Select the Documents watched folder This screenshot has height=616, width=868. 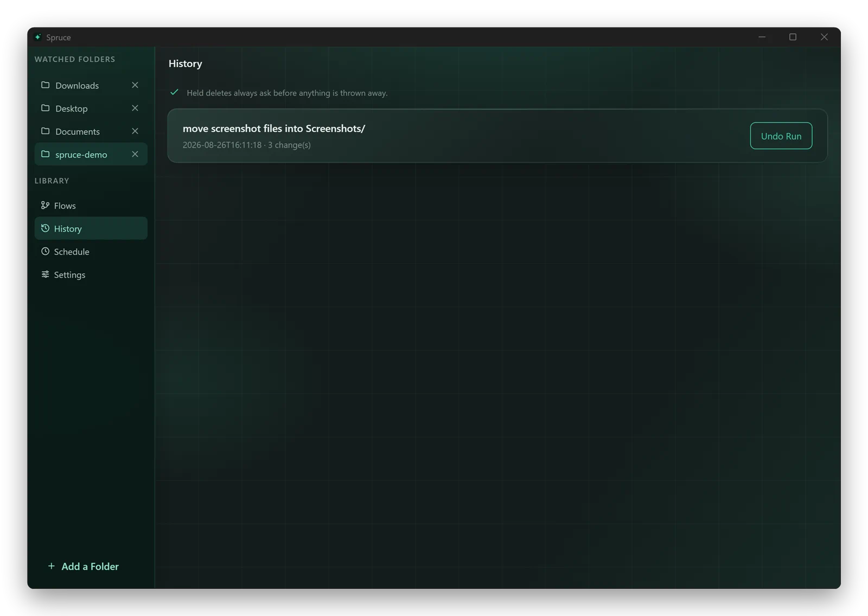91,131
